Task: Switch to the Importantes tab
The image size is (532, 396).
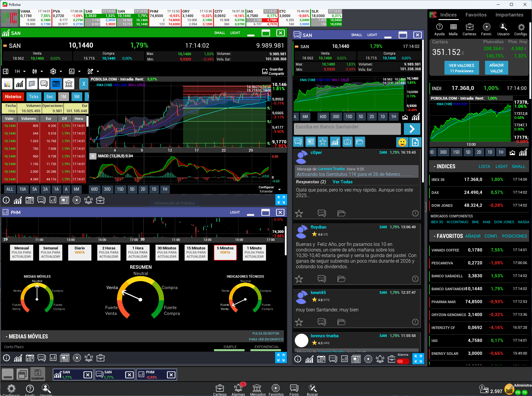Action: tap(509, 15)
